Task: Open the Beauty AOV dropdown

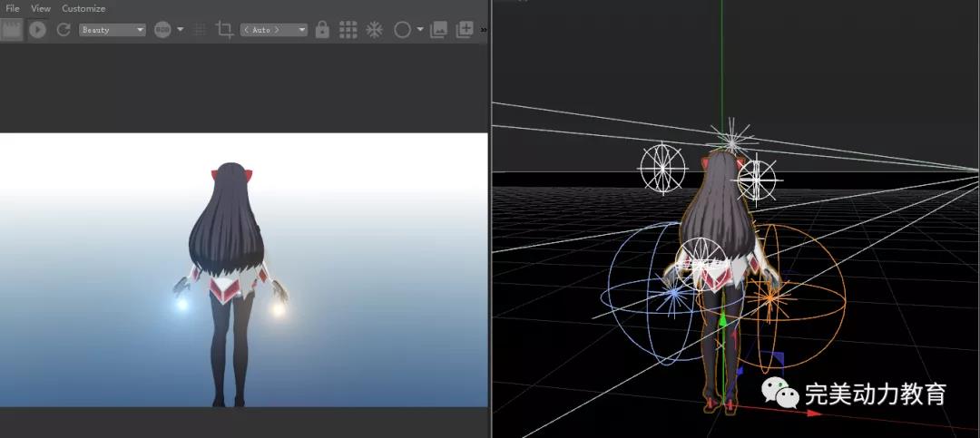Action: [113, 30]
